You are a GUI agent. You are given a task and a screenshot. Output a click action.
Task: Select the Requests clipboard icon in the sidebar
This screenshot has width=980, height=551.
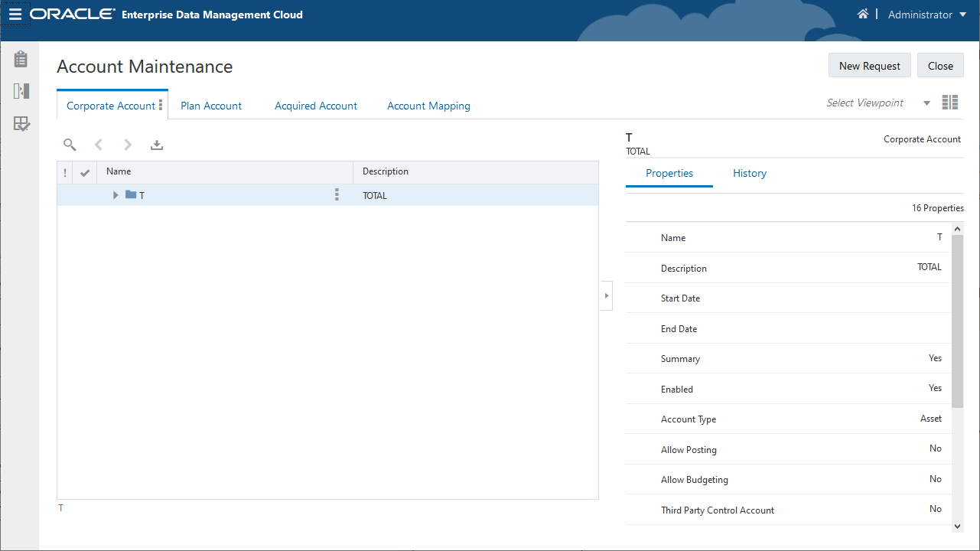pos(21,58)
